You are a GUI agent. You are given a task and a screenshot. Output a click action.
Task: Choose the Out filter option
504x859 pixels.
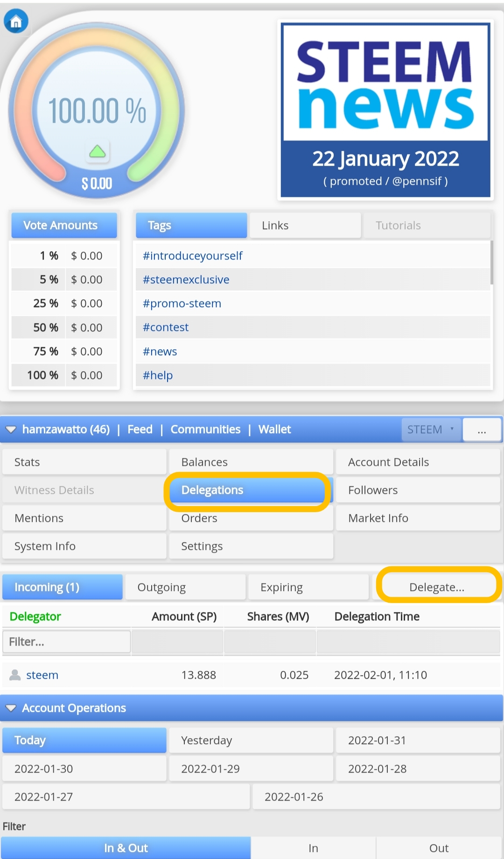click(439, 848)
